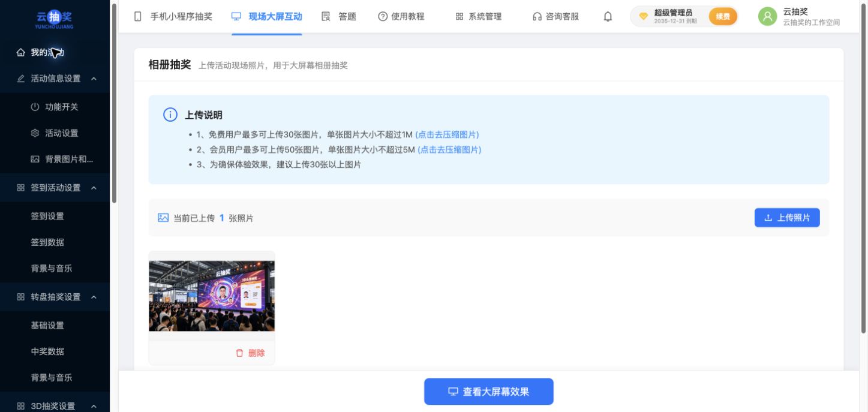This screenshot has height=412, width=868.
Task: Go to 系统管理 in top navigation
Action: (x=478, y=17)
